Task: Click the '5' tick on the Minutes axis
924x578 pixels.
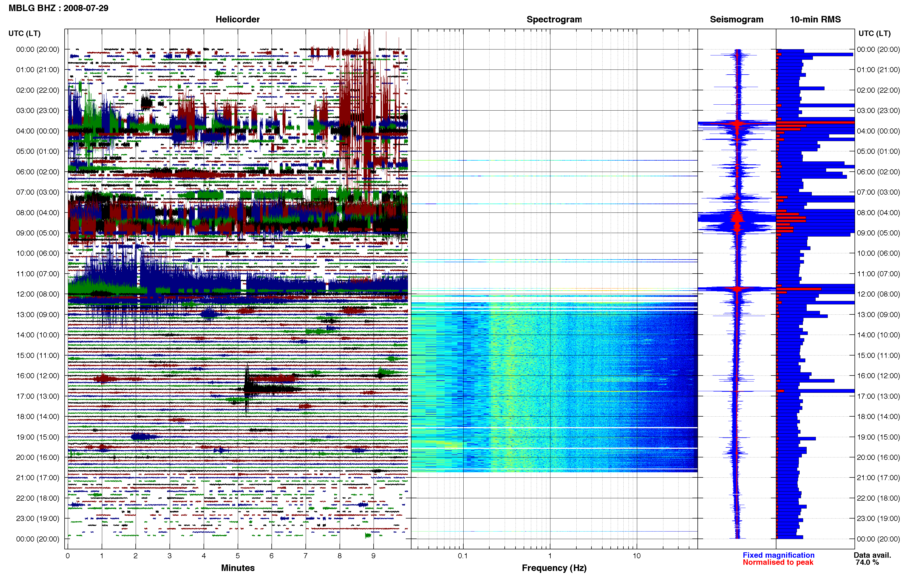Action: (x=238, y=556)
